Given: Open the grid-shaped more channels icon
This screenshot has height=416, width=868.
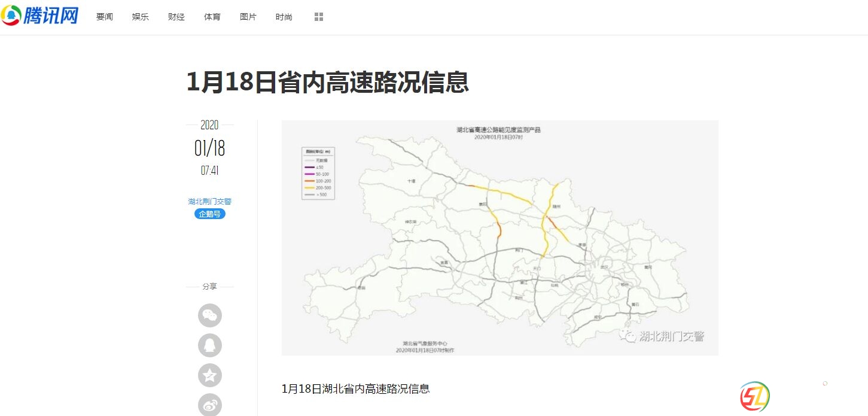Looking at the screenshot, I should click(x=319, y=17).
